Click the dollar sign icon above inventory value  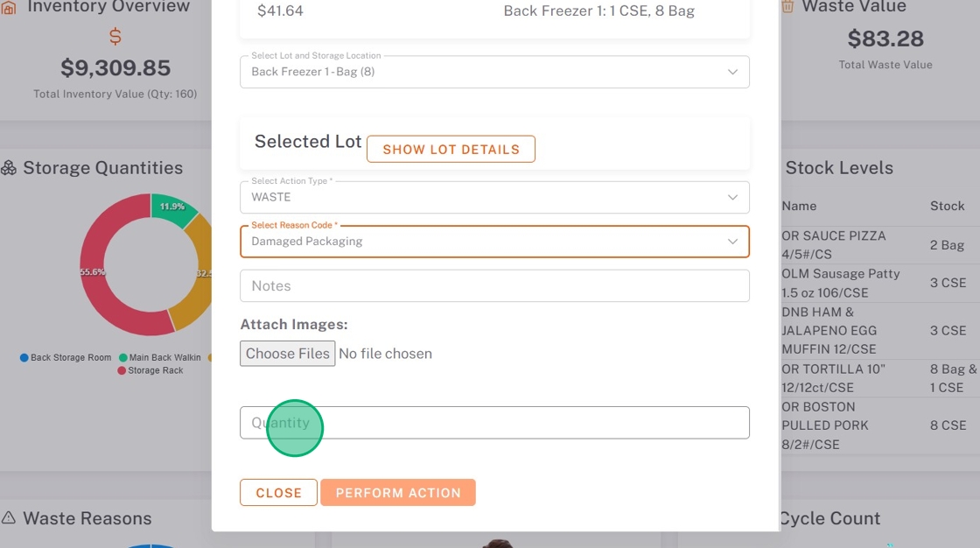(115, 37)
